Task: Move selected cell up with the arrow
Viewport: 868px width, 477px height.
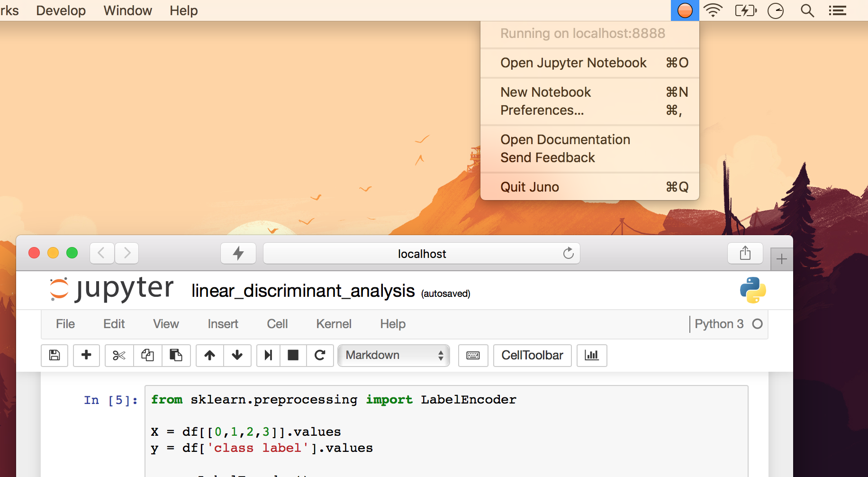Action: pos(210,355)
